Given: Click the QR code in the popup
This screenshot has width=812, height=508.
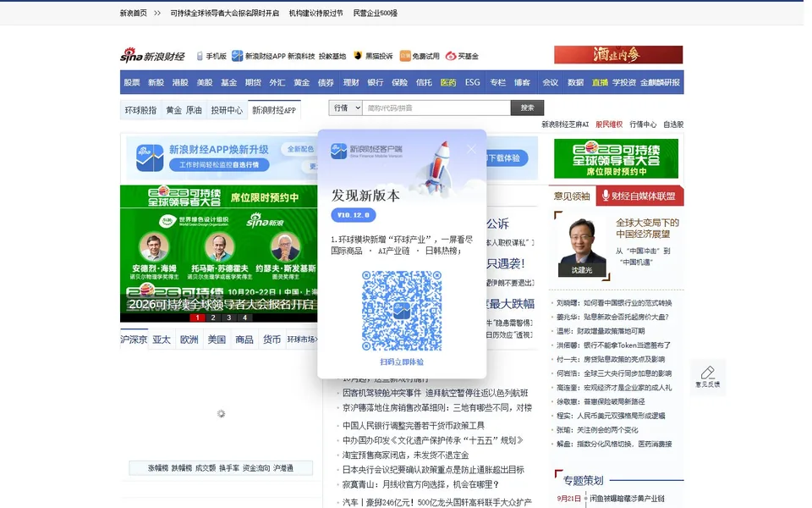Looking at the screenshot, I should [x=401, y=310].
